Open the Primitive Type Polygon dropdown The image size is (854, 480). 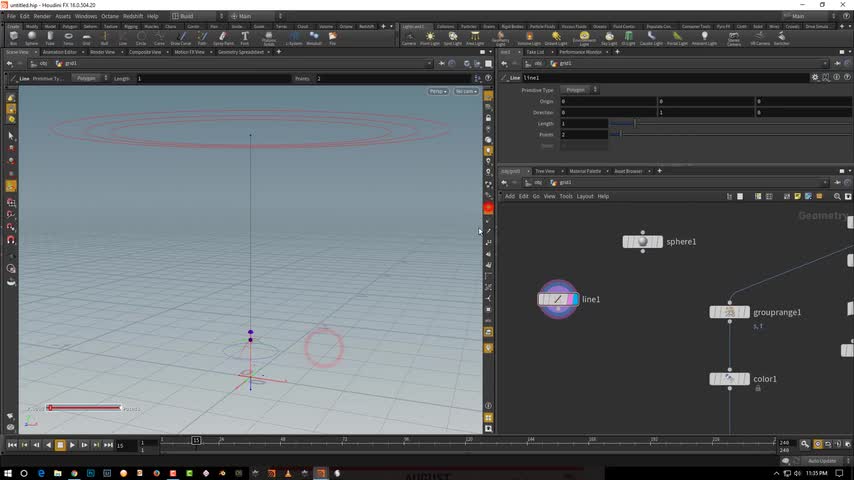[580, 90]
